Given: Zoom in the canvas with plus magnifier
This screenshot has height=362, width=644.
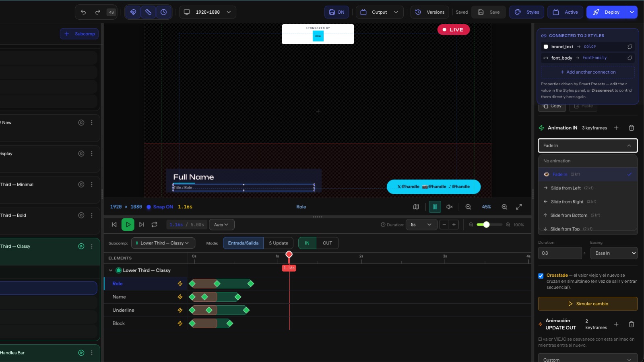Looking at the screenshot, I should coord(504,207).
